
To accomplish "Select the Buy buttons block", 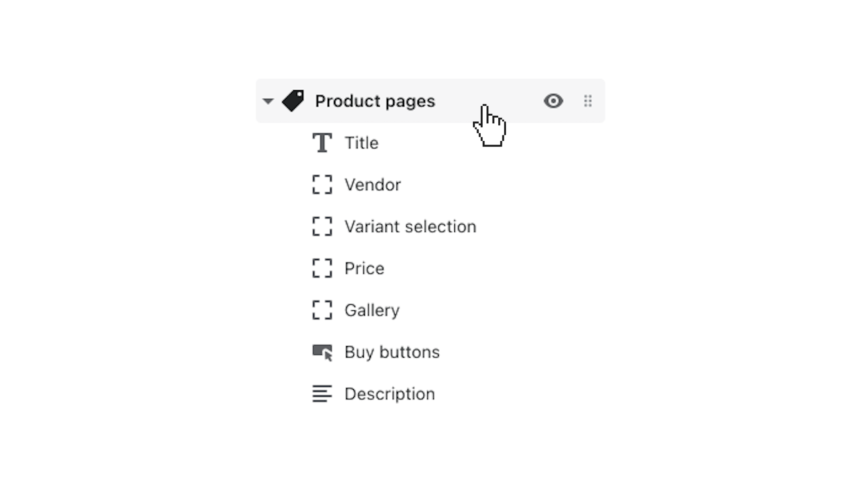I will pyautogui.click(x=392, y=352).
